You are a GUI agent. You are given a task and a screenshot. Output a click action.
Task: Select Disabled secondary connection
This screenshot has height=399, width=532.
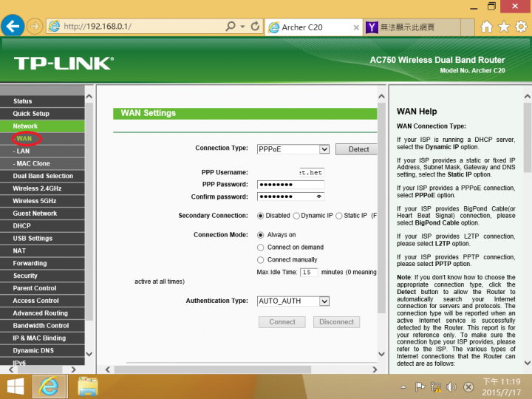coord(261,216)
